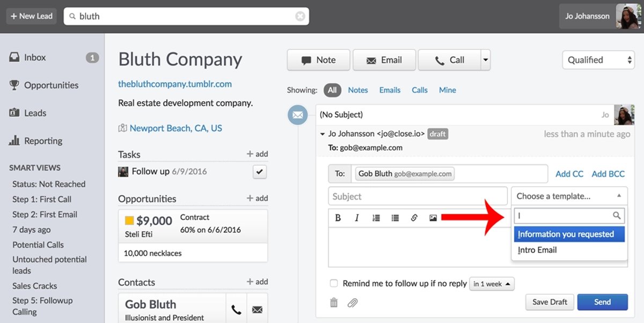Open 'Sales Cracks' smart view

point(35,286)
